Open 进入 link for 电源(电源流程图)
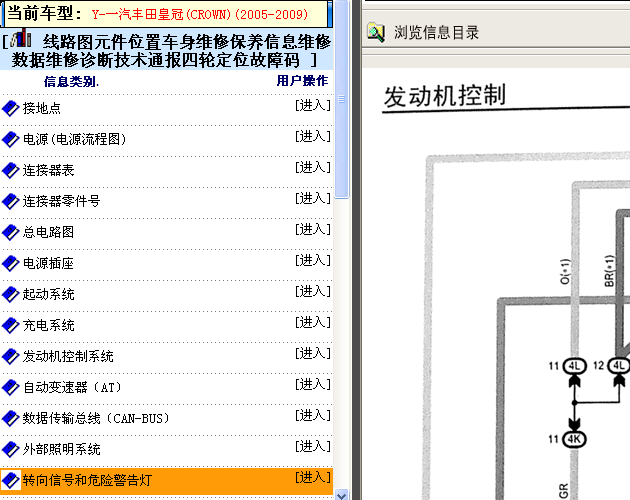This screenshot has height=500, width=630. [313, 136]
